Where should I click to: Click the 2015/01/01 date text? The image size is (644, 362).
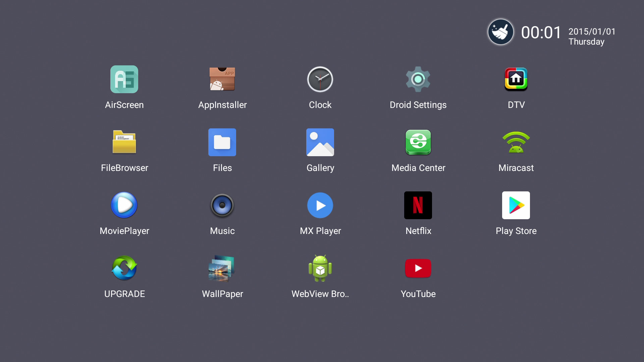[592, 32]
